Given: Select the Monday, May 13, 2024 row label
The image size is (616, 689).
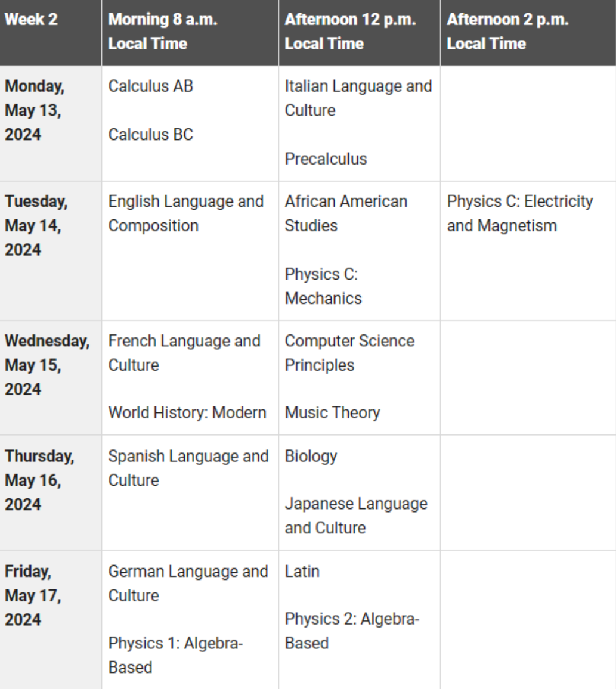Looking at the screenshot, I should 35,111.
